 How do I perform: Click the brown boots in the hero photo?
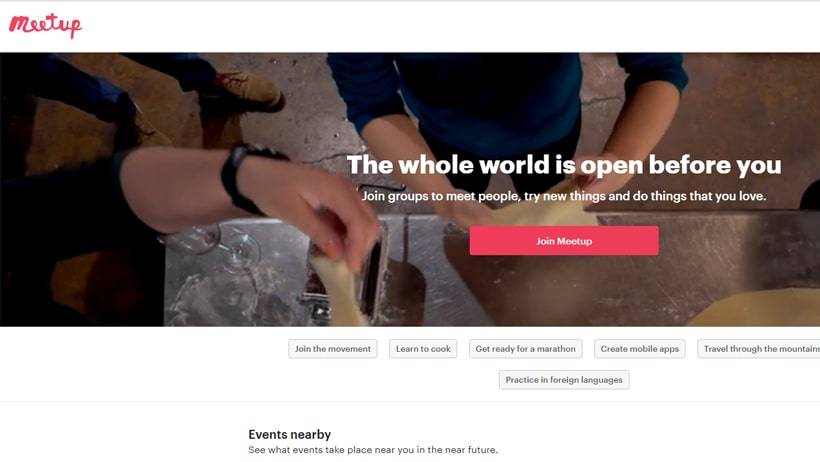[250, 90]
